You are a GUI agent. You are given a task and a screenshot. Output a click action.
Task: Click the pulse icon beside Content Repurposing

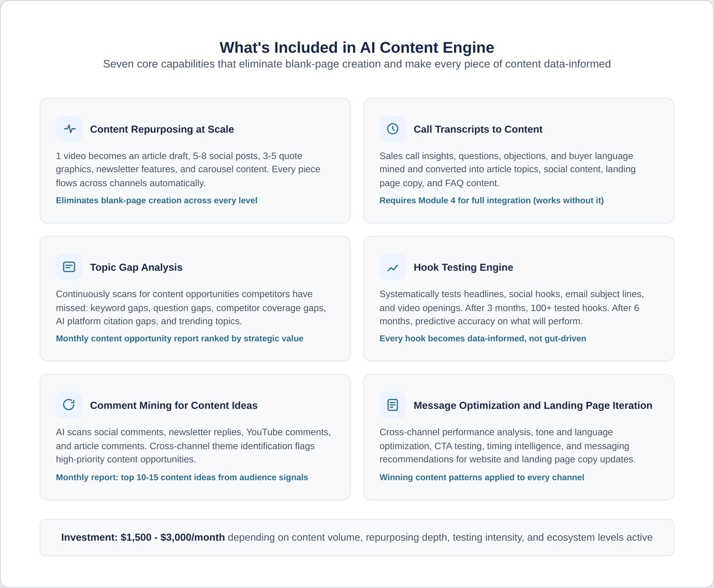69,129
